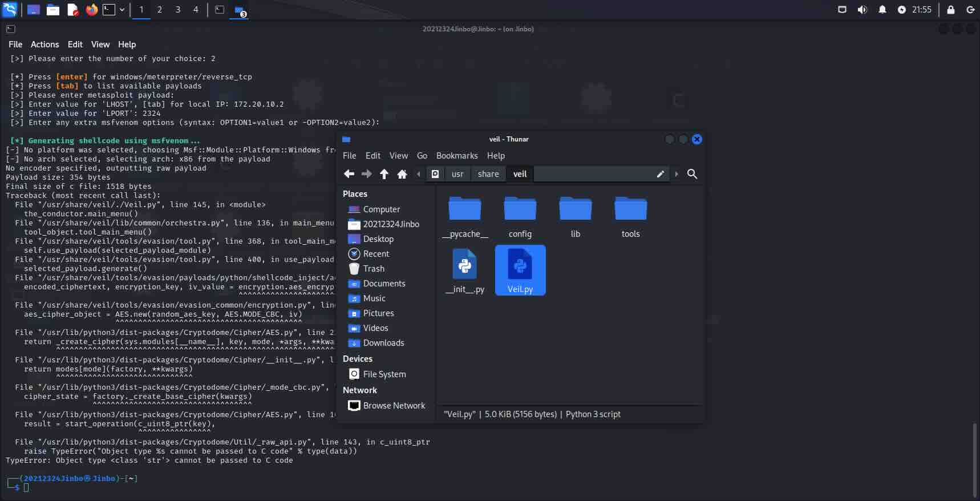Switch to workspace 2
The width and height of the screenshot is (980, 501).
click(160, 10)
